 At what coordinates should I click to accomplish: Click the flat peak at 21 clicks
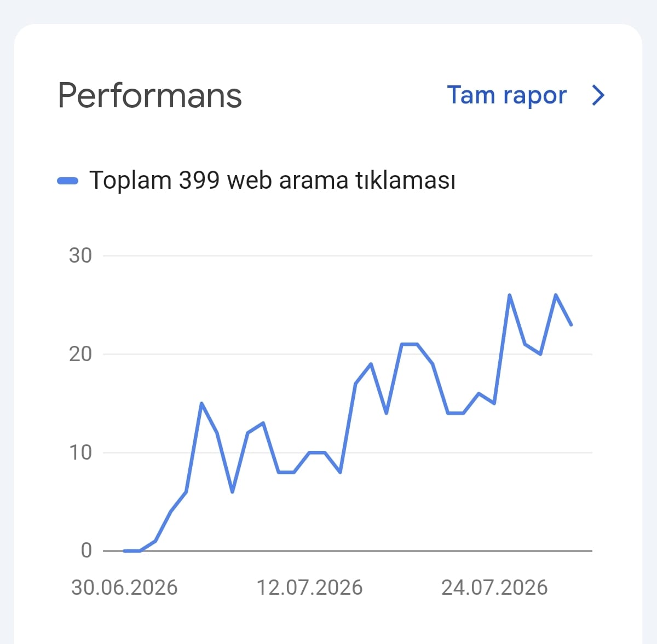coord(410,344)
